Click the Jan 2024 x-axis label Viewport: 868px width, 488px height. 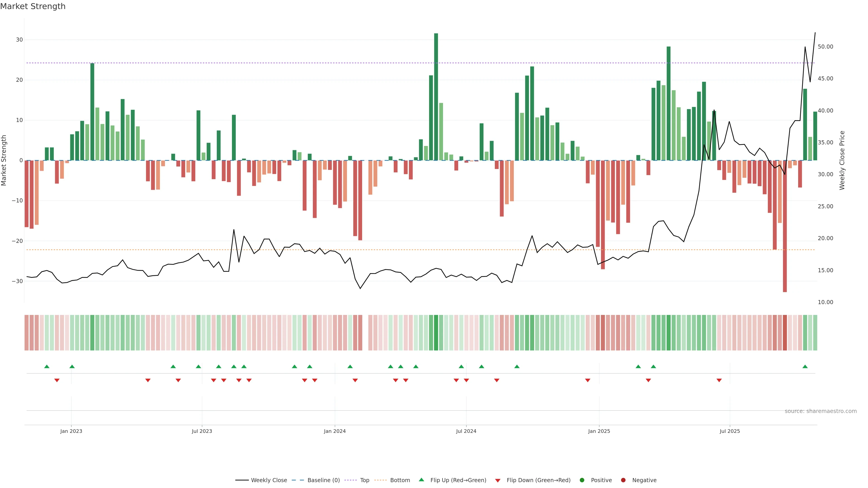tap(335, 431)
